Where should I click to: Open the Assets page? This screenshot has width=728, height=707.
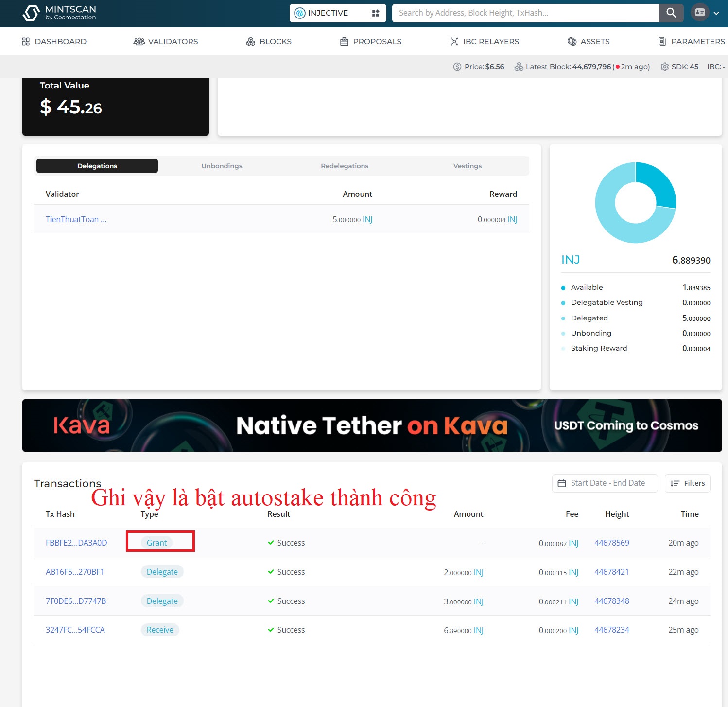588,42
